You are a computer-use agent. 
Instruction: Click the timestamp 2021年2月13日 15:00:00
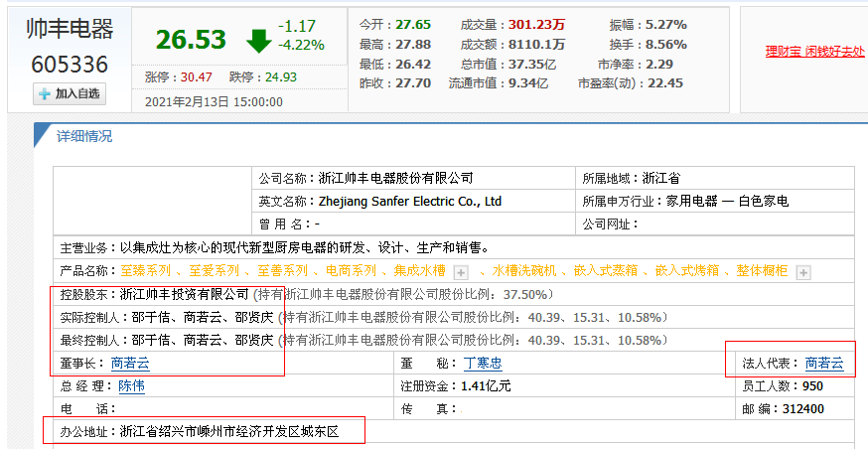[214, 102]
